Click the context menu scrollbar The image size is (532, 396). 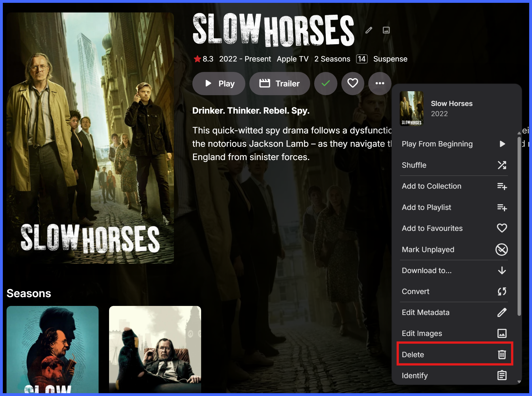click(x=519, y=226)
